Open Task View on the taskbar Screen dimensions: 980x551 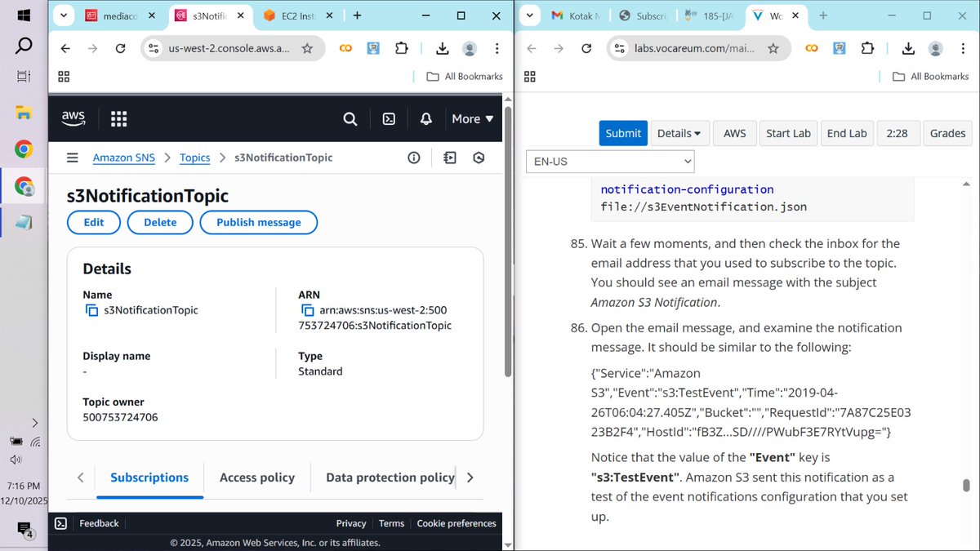tap(24, 77)
